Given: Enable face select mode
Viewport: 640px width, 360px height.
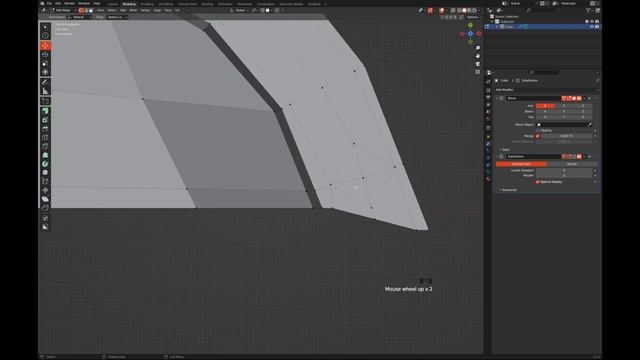Looking at the screenshot, I should point(91,10).
